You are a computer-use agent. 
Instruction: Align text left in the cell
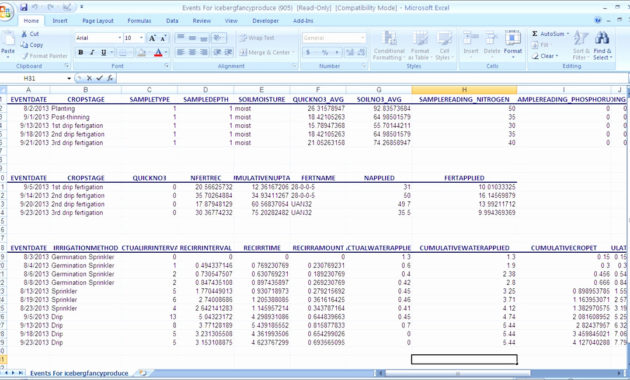pyautogui.click(x=181, y=52)
